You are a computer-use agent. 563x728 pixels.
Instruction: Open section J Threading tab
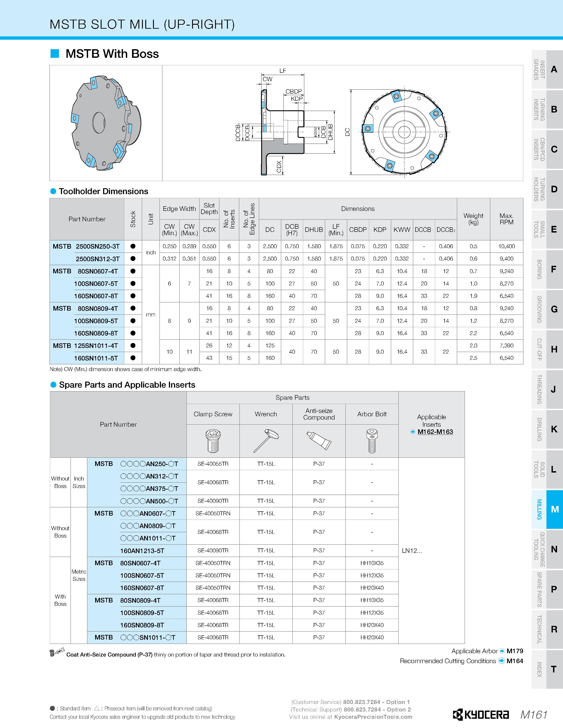point(547,389)
